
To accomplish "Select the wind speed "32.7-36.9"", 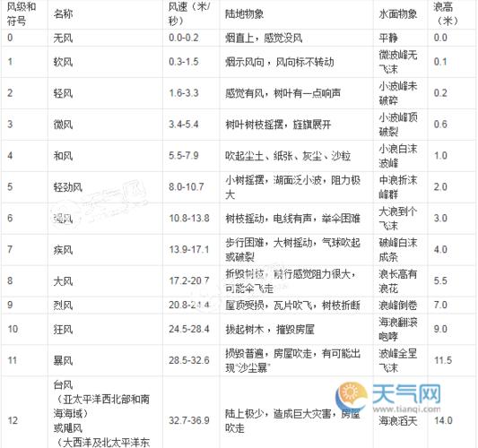I will 189,420.
